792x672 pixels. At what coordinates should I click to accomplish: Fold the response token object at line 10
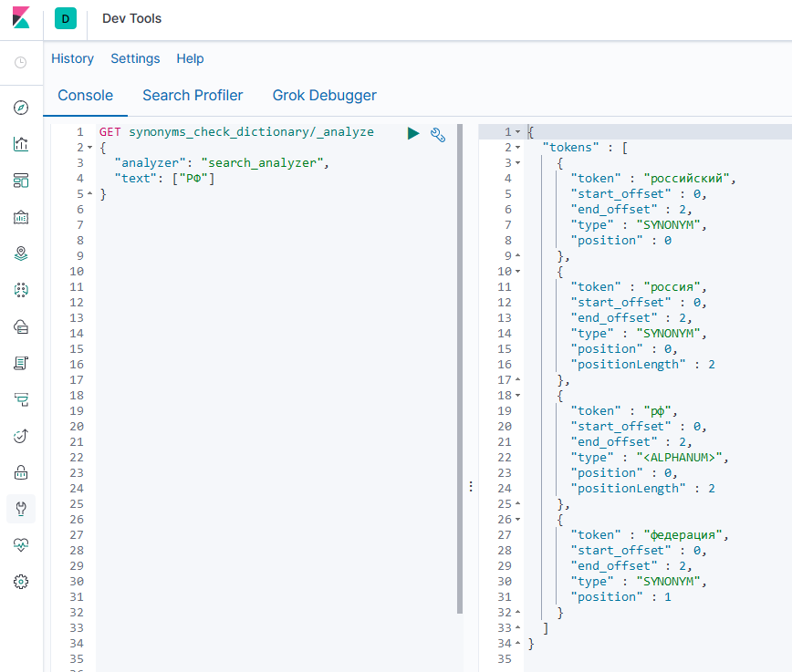coord(518,272)
